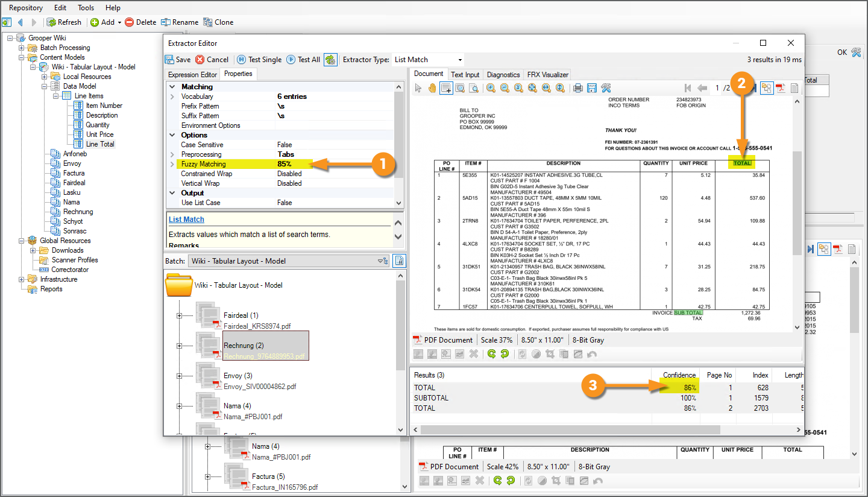Click the zoom out magnifier icon
This screenshot has width=868, height=497.
(x=505, y=89)
